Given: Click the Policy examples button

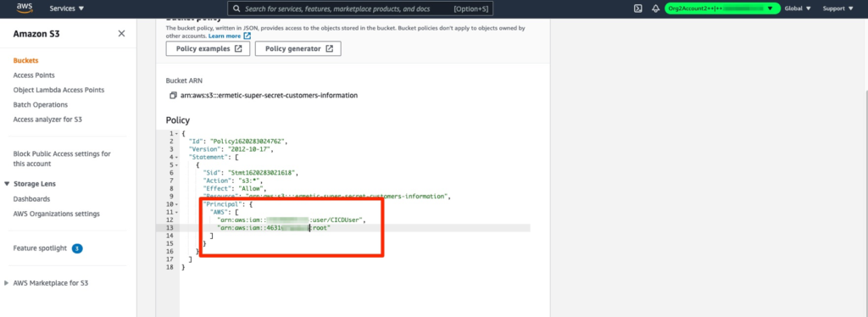Looking at the screenshot, I should tap(209, 48).
